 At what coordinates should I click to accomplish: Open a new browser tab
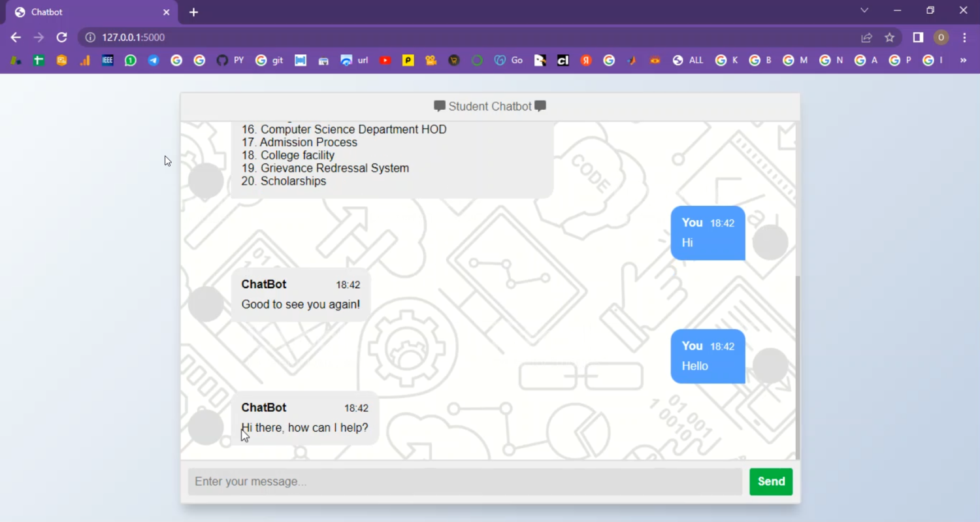point(193,12)
